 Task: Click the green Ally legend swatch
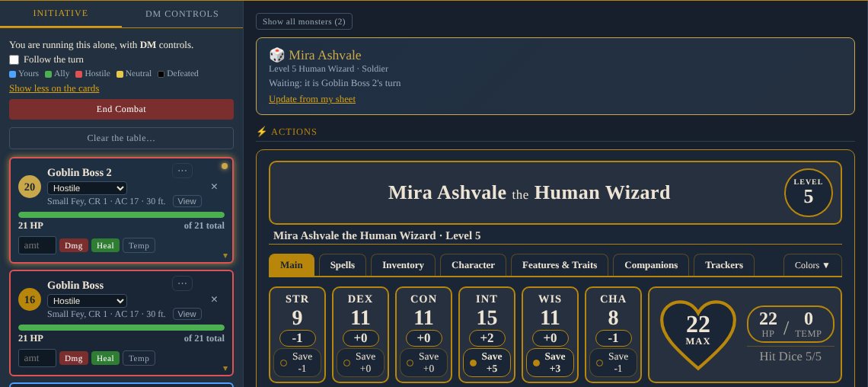click(x=48, y=74)
